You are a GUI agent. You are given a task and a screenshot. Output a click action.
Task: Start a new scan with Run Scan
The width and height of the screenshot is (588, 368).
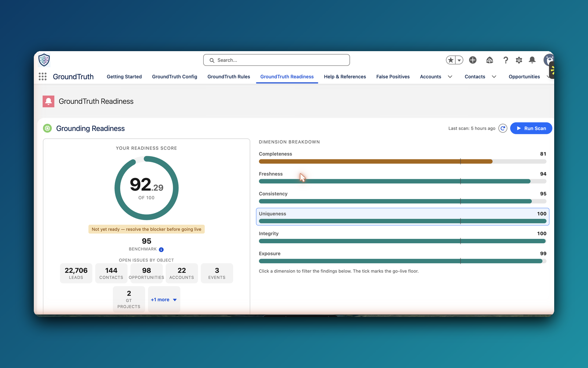(531, 128)
